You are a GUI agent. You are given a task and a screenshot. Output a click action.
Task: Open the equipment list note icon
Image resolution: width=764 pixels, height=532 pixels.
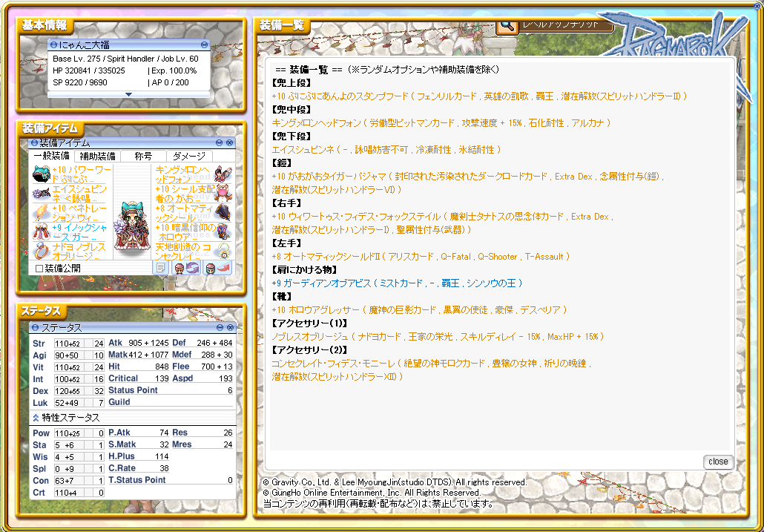click(x=160, y=268)
